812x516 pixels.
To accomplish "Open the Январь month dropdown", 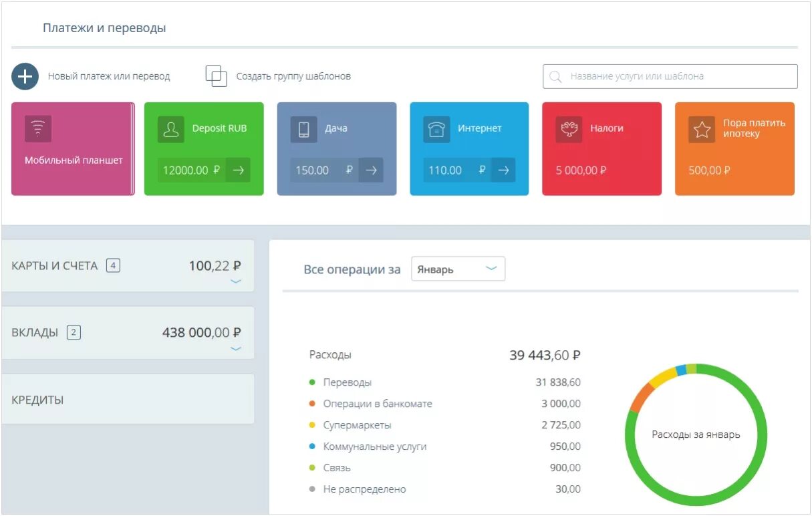I will 458,269.
